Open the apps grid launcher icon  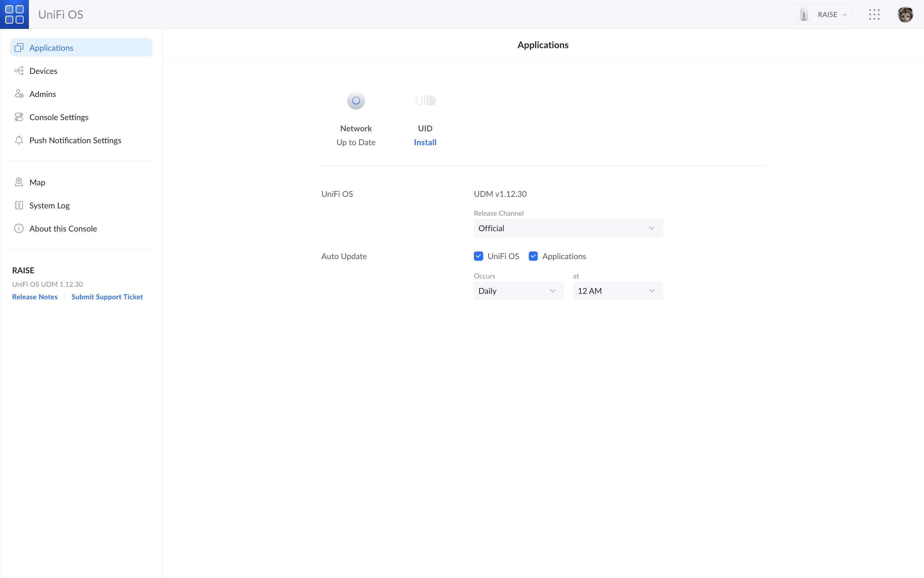[874, 14]
